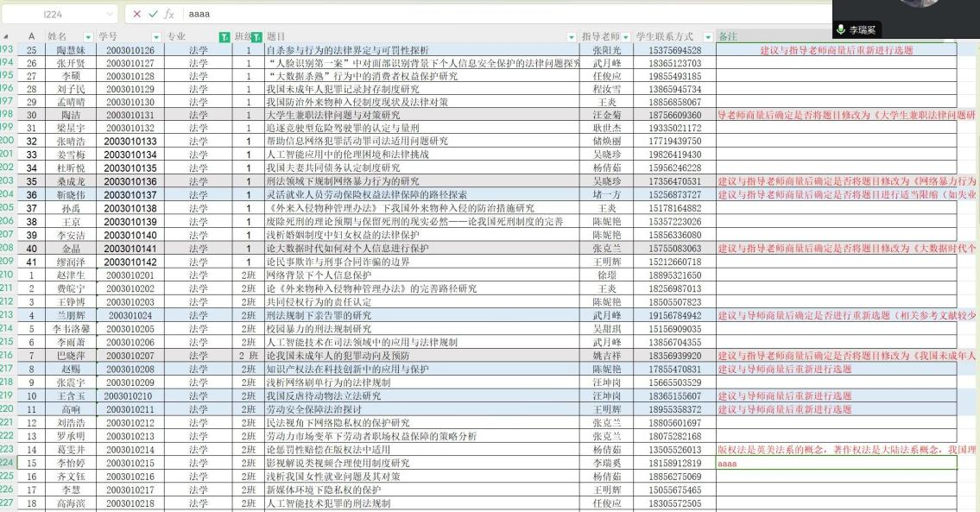Open the active green filter on 班级
Viewport: 980px width, 512px height.
pos(256,37)
